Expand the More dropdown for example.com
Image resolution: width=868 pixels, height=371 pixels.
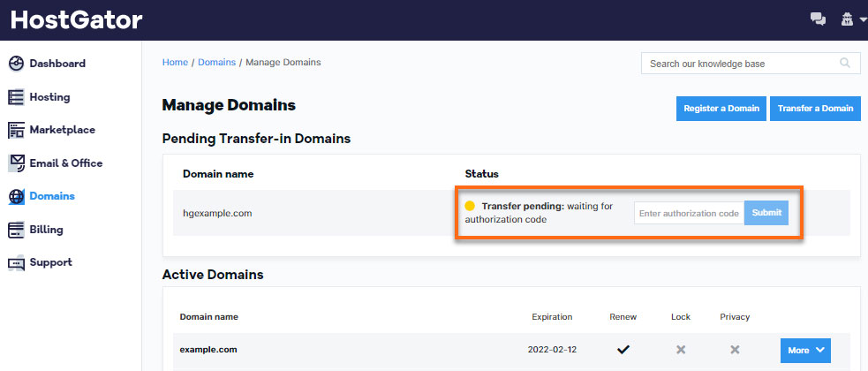pos(805,351)
